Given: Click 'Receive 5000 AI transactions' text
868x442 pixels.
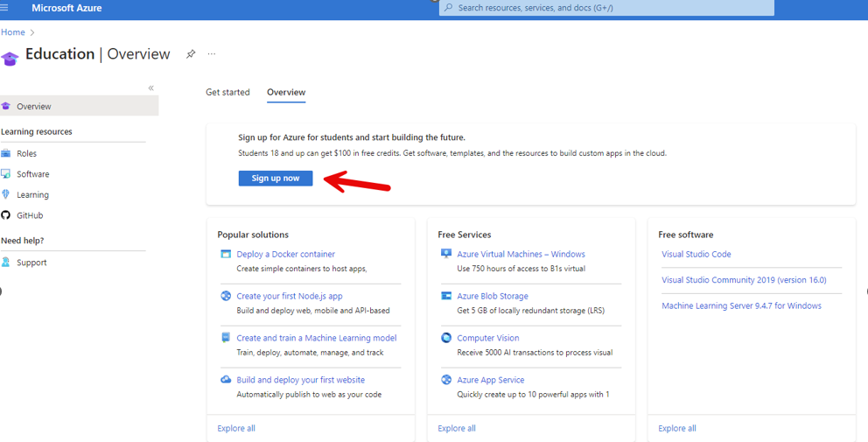Looking at the screenshot, I should (535, 353).
